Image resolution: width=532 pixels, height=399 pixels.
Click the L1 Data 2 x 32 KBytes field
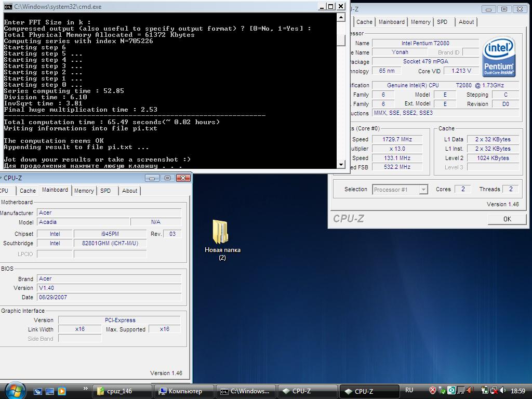click(x=493, y=139)
